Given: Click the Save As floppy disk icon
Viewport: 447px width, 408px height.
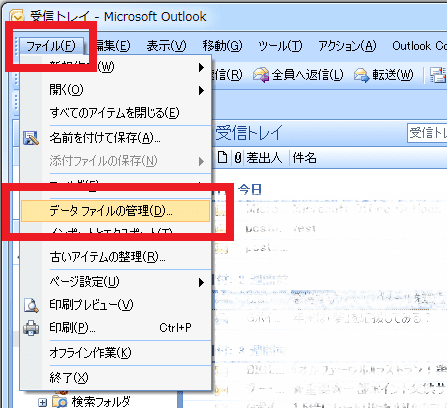Looking at the screenshot, I should tap(31, 138).
